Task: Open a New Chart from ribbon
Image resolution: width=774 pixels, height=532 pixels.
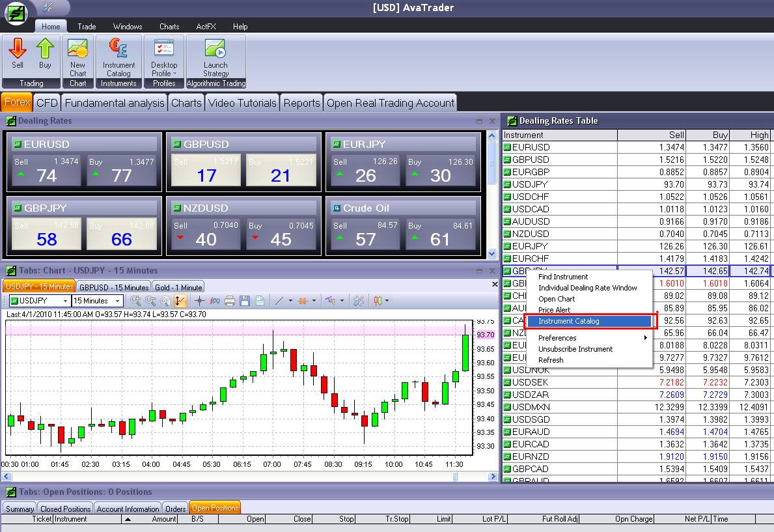Action: click(77, 57)
